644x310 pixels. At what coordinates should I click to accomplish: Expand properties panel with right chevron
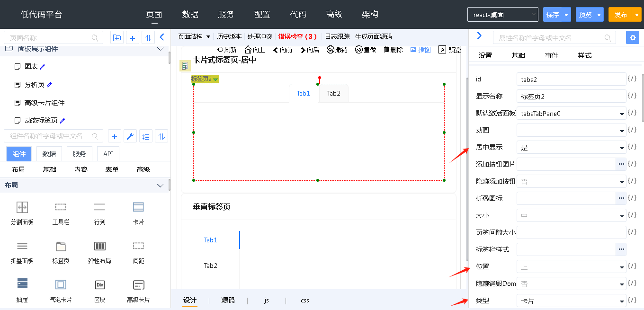pyautogui.click(x=479, y=36)
